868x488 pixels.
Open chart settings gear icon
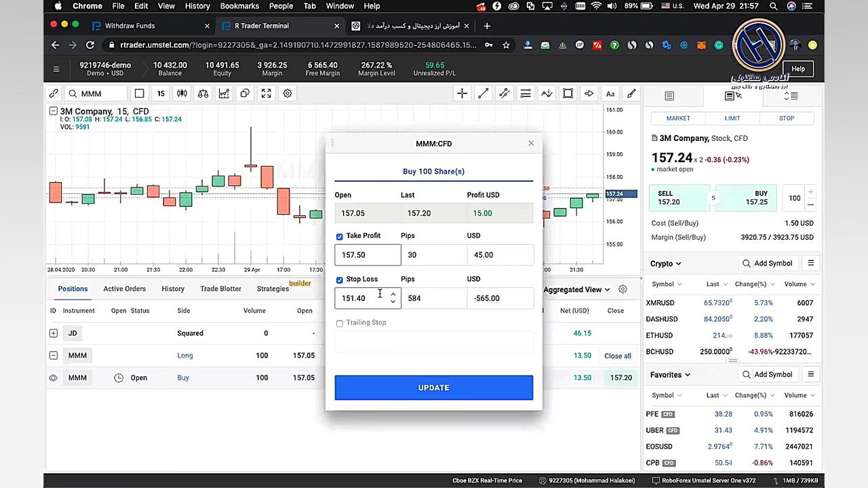point(288,94)
